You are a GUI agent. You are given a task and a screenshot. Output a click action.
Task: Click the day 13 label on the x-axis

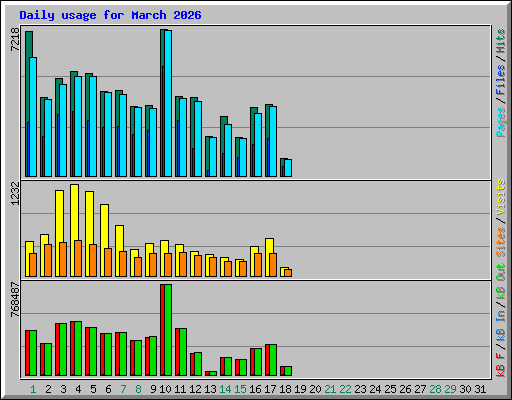[210, 389]
